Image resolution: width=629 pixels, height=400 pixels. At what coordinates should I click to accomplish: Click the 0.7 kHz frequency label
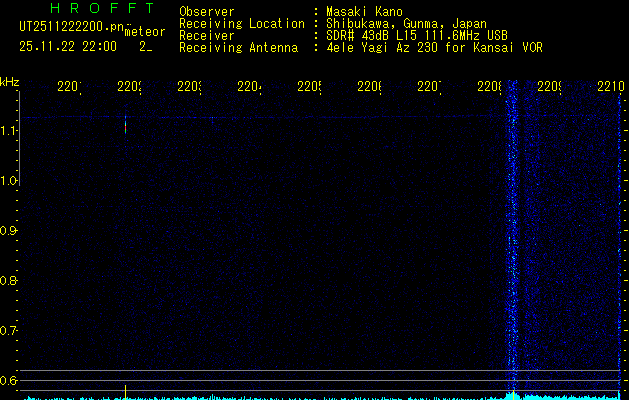pyautogui.click(x=8, y=330)
